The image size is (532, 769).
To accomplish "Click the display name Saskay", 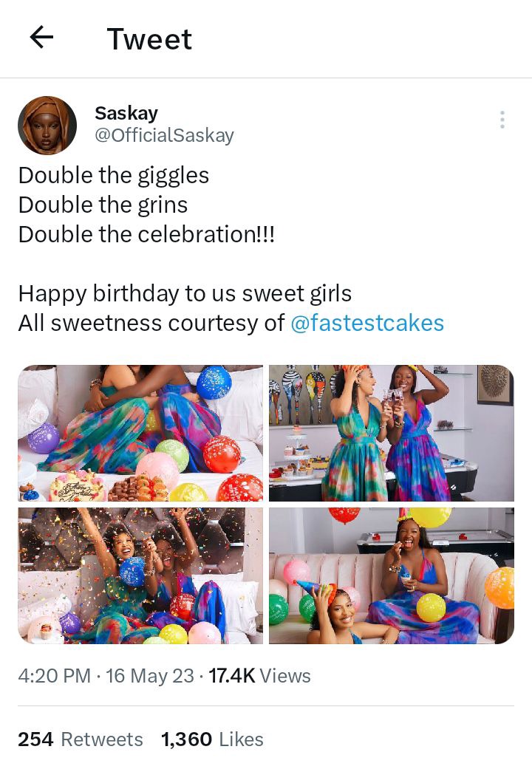I will tap(126, 113).
